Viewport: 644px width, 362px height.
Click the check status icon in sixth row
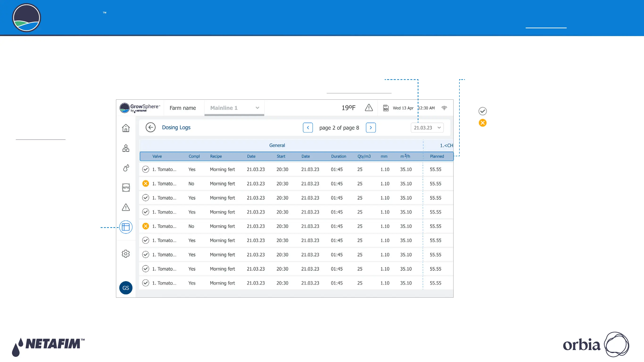(x=145, y=240)
